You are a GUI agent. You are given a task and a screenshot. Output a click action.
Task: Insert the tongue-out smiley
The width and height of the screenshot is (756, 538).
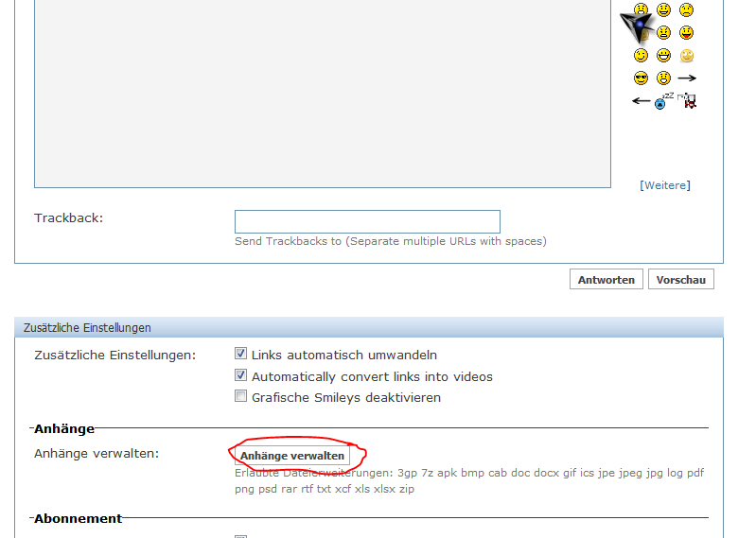687,33
